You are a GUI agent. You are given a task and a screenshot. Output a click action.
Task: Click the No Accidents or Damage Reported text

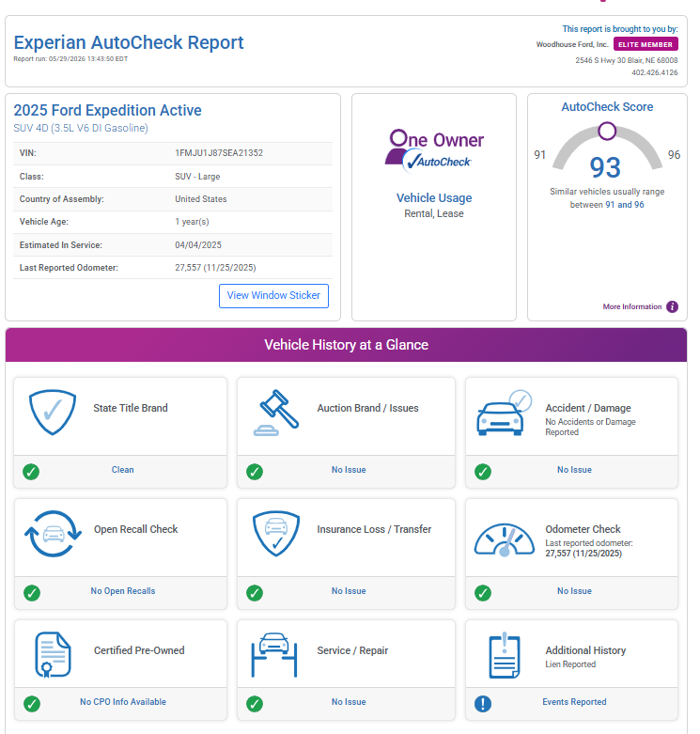[590, 427]
